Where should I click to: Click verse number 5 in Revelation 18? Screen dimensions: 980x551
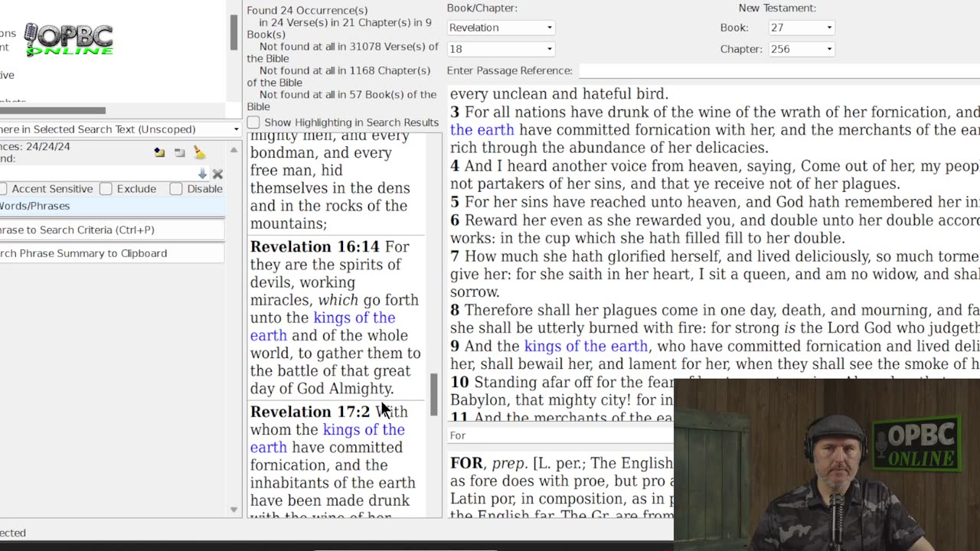pyautogui.click(x=455, y=202)
